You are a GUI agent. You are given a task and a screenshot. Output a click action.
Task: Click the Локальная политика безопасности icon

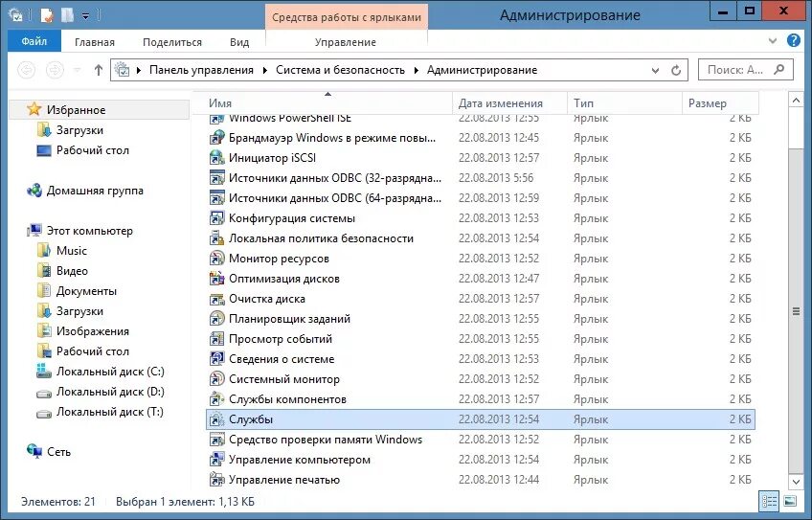click(x=216, y=238)
